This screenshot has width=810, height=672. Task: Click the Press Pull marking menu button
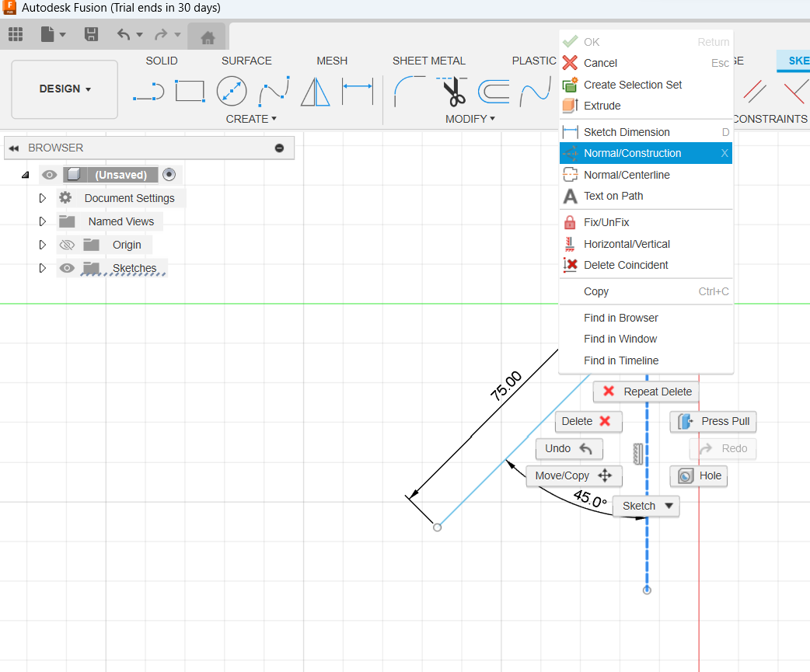(714, 422)
